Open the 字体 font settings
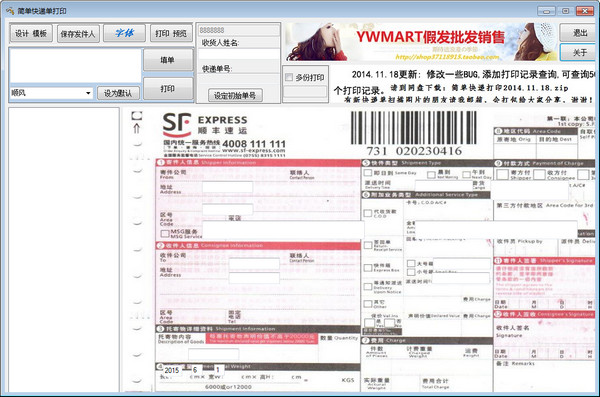 (125, 34)
